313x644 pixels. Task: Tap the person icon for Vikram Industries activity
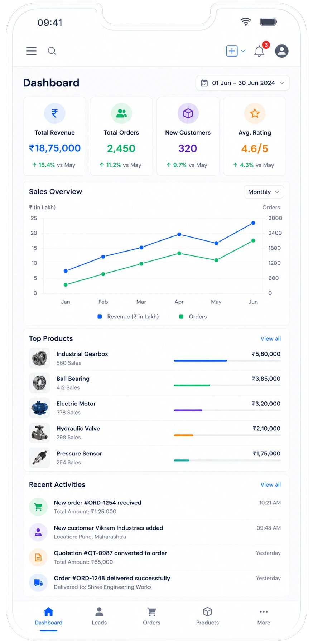[38, 532]
